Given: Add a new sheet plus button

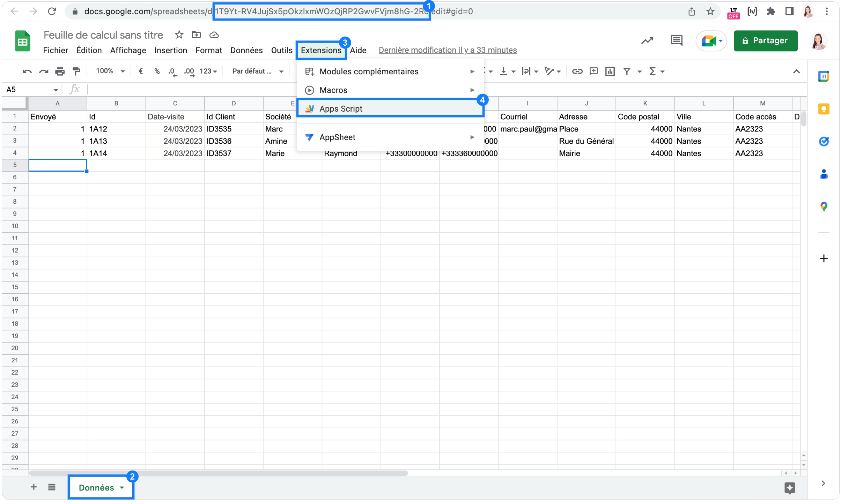Looking at the screenshot, I should 34,487.
